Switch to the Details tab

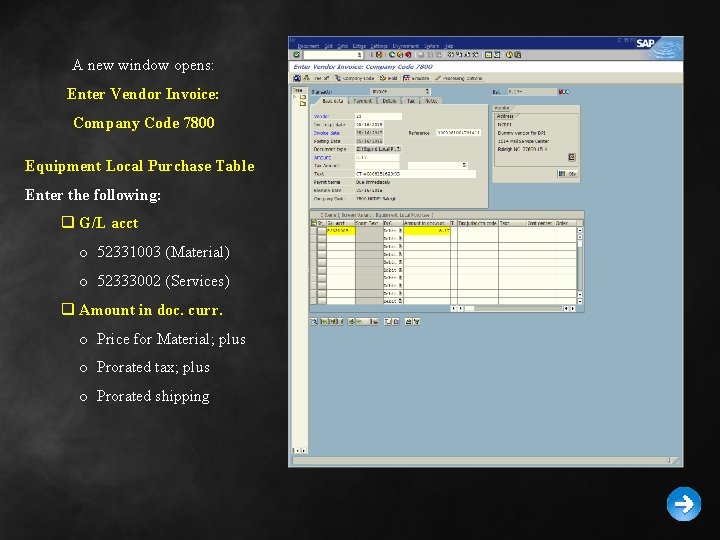pyautogui.click(x=389, y=101)
